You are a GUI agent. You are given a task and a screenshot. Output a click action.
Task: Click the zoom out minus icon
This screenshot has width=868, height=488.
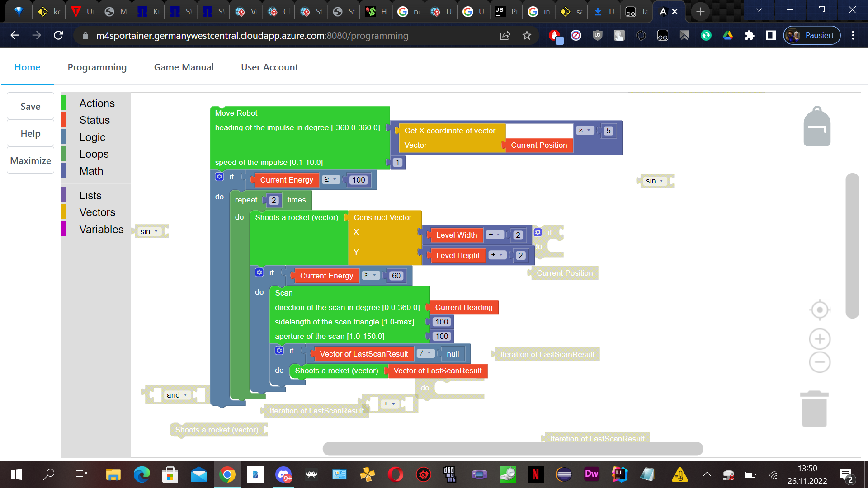pyautogui.click(x=820, y=362)
